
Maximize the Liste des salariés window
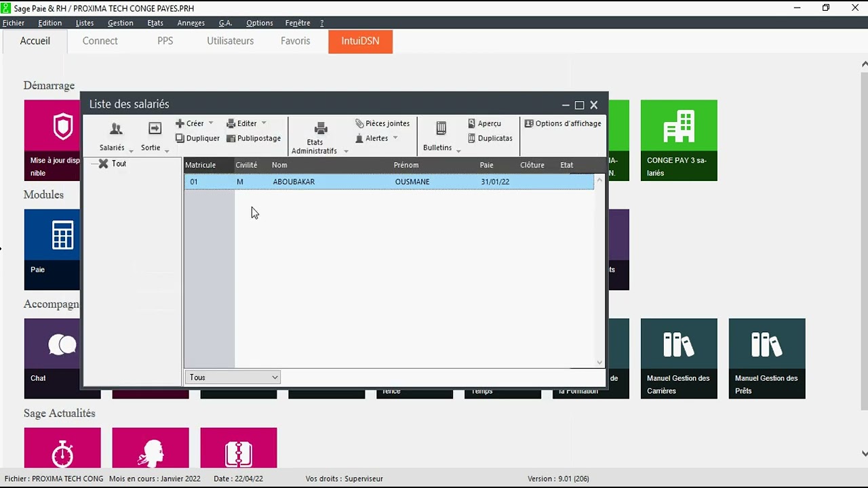coord(579,105)
